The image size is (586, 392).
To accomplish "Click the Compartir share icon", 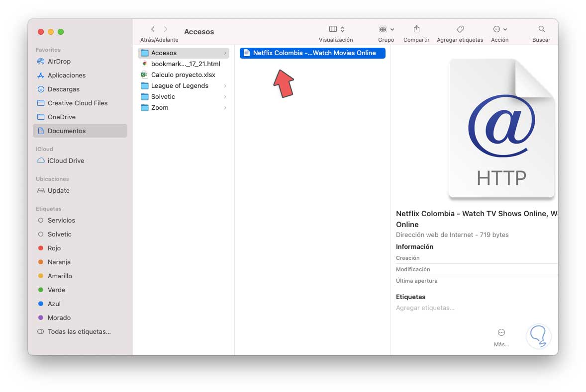I will coord(417,29).
